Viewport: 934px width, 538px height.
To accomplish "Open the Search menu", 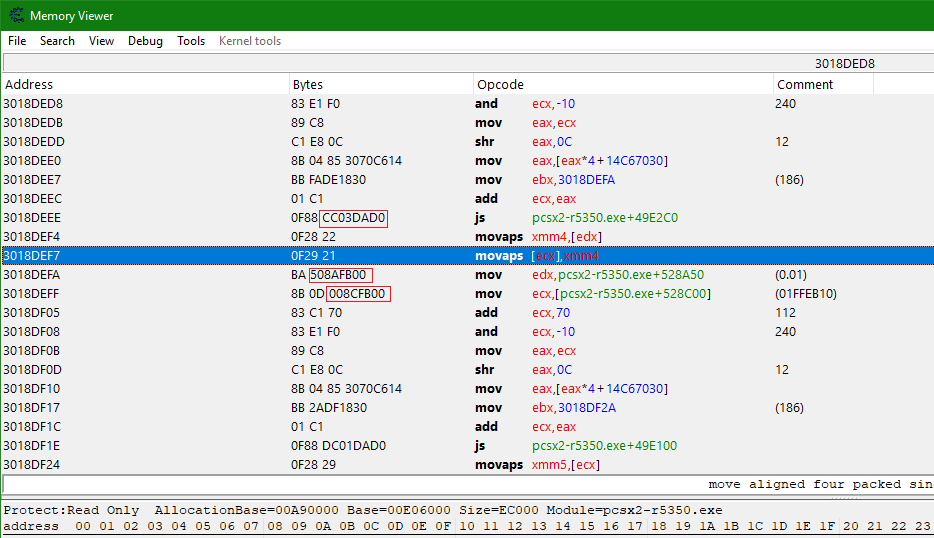I will click(x=57, y=41).
